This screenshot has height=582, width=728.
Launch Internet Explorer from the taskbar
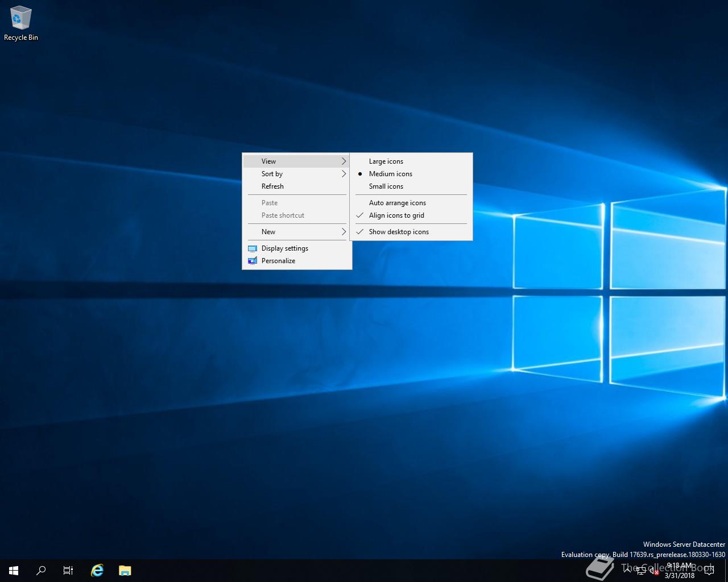[x=97, y=571]
